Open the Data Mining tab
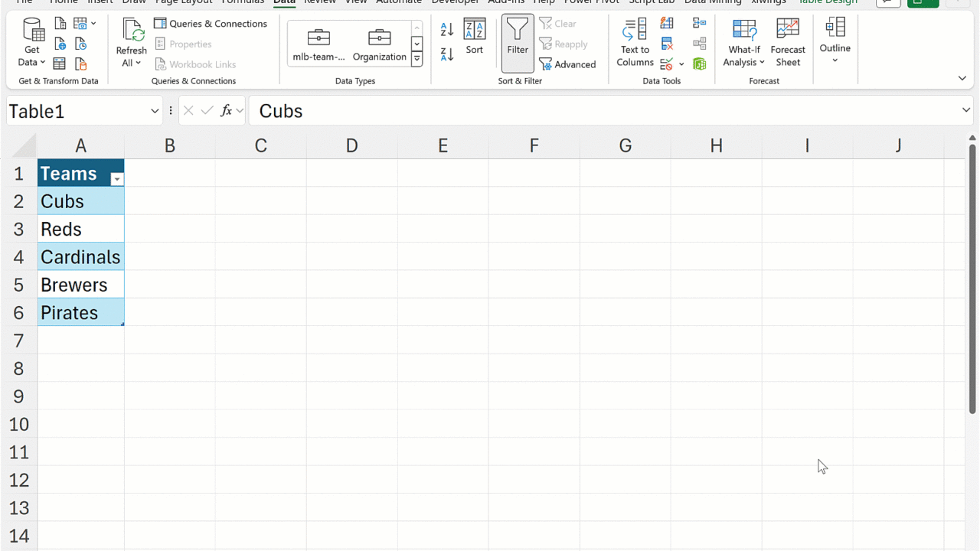Image resolution: width=980 pixels, height=551 pixels. tap(713, 2)
